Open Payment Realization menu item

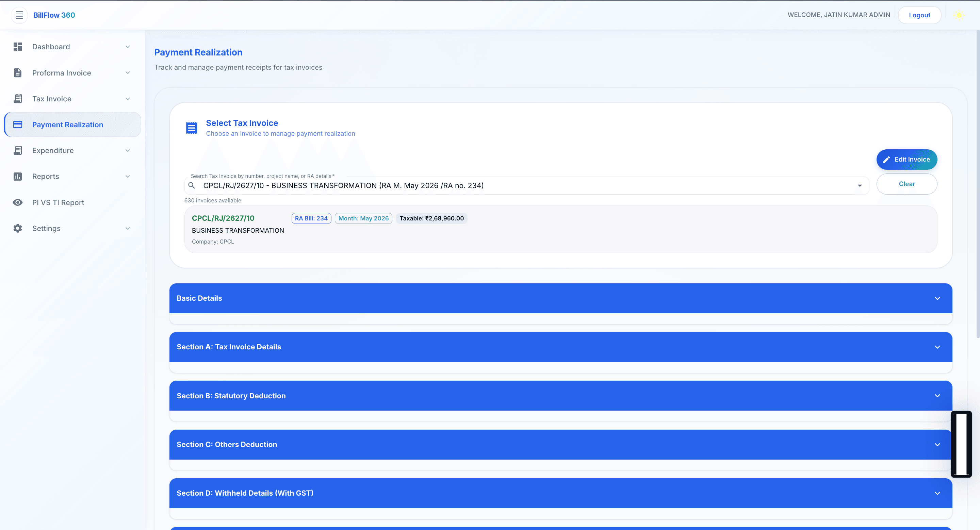[72, 124]
